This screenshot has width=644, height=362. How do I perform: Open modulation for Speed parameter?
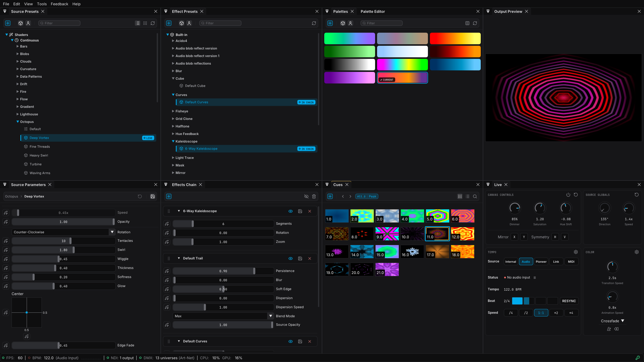(x=6, y=213)
